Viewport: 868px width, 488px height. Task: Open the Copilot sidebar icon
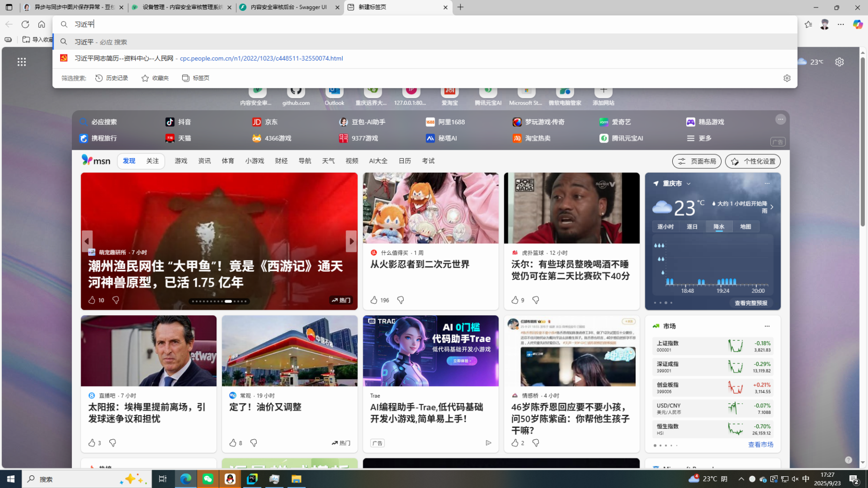857,24
